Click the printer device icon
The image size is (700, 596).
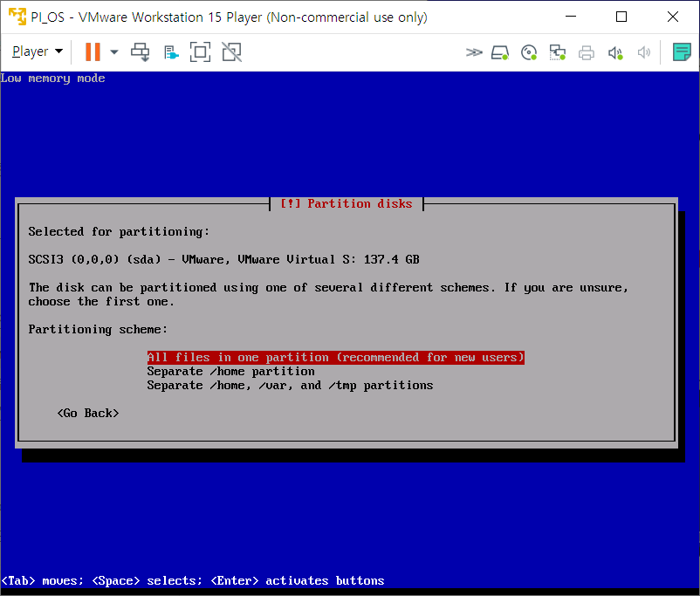point(587,52)
